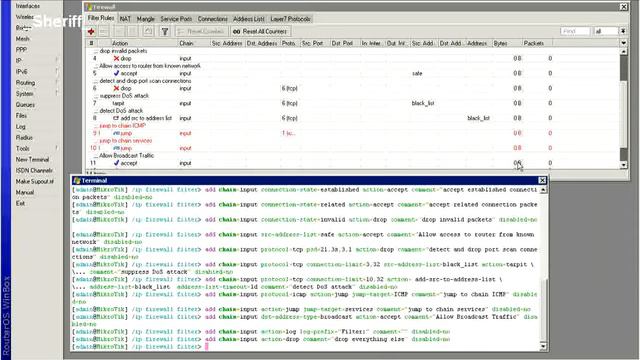Open the 'all' chain filter dropdown

coord(606,31)
